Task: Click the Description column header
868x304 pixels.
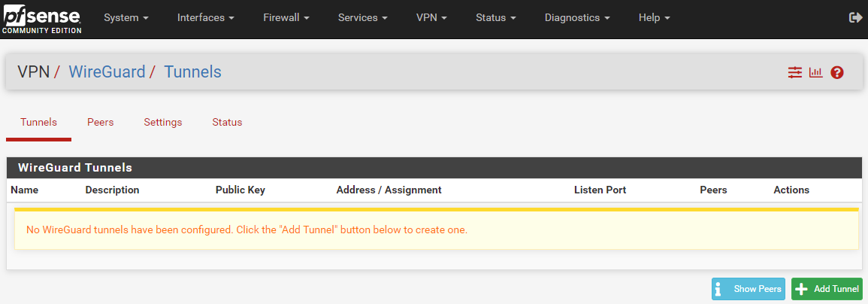Action: pyautogui.click(x=113, y=190)
